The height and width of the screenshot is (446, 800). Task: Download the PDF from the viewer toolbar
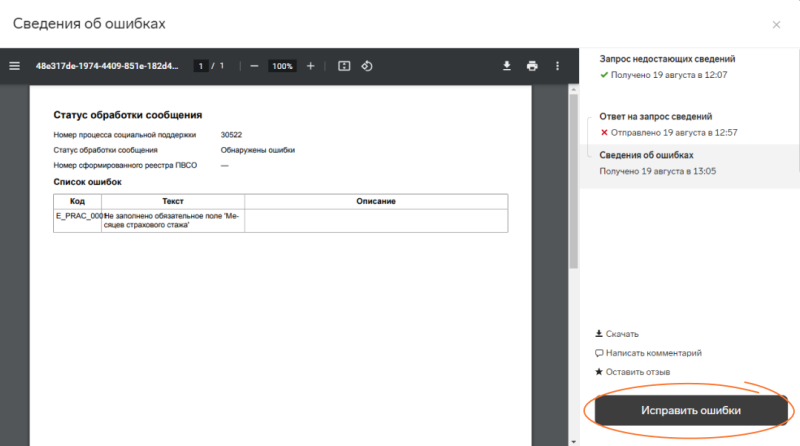[x=507, y=66]
